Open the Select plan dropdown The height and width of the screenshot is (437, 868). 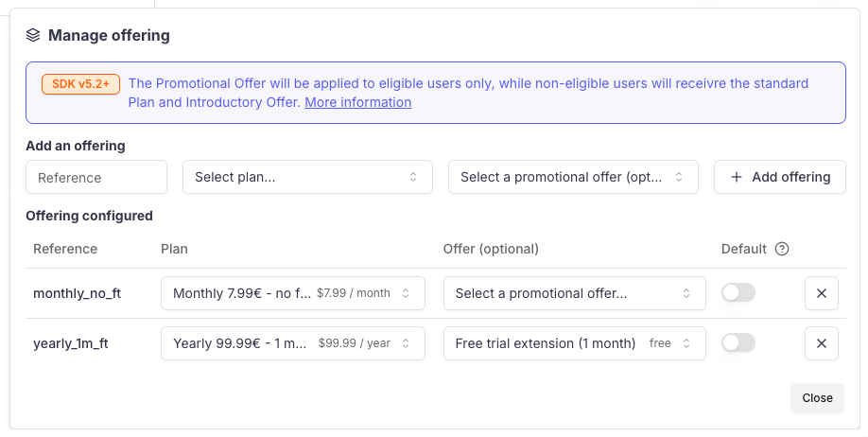pyautogui.click(x=307, y=177)
